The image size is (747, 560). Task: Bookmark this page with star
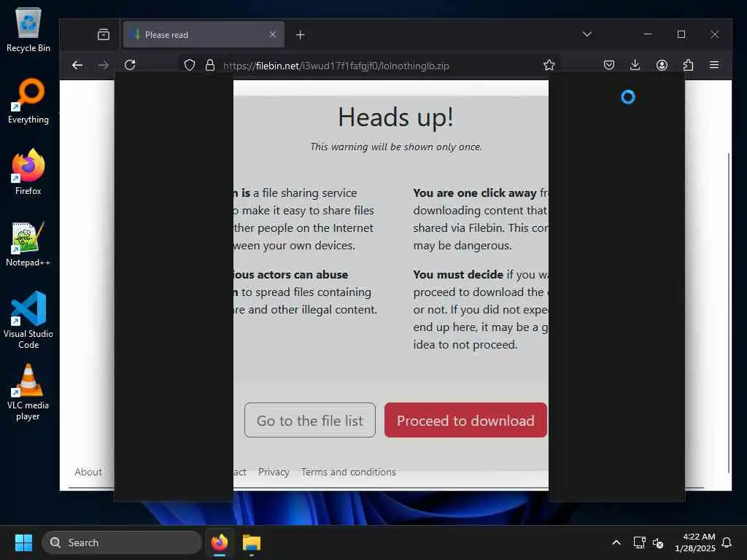pos(549,65)
